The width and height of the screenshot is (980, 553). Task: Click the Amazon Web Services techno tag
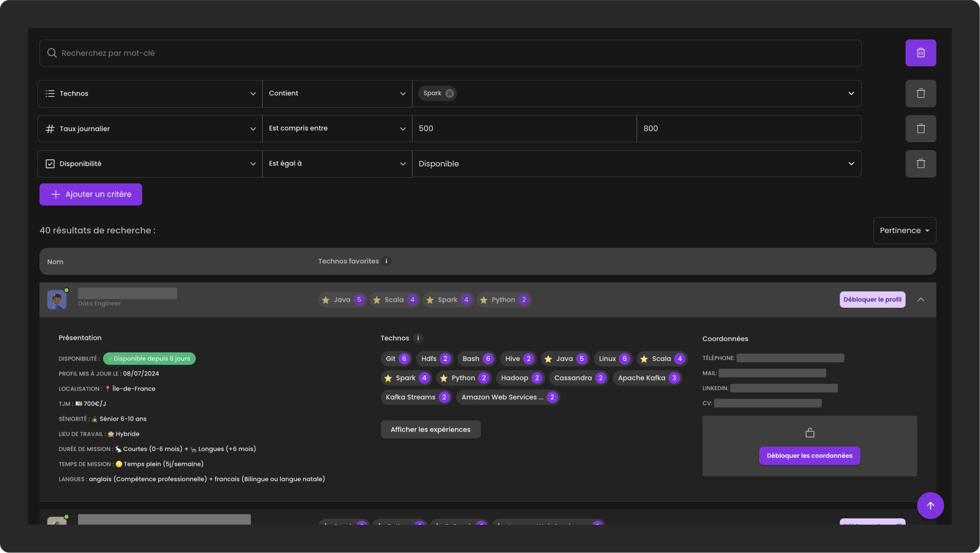tap(508, 397)
